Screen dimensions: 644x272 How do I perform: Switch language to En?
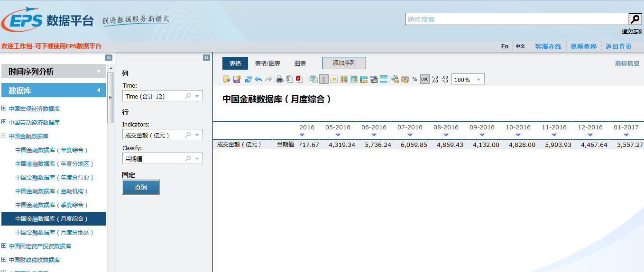tap(505, 46)
